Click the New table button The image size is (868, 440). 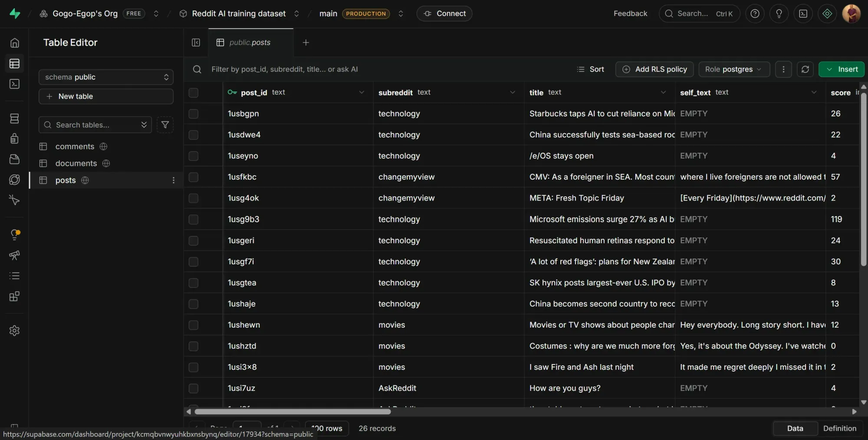tap(106, 96)
